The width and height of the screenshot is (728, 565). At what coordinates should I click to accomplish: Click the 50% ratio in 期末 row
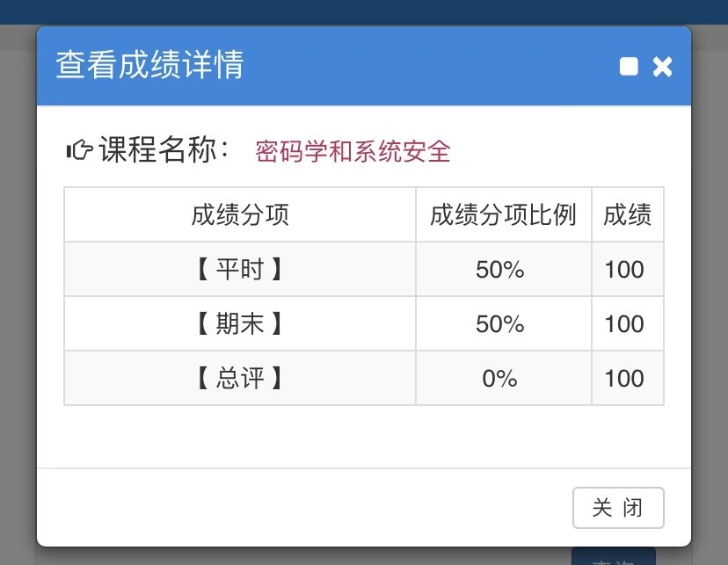(x=500, y=324)
